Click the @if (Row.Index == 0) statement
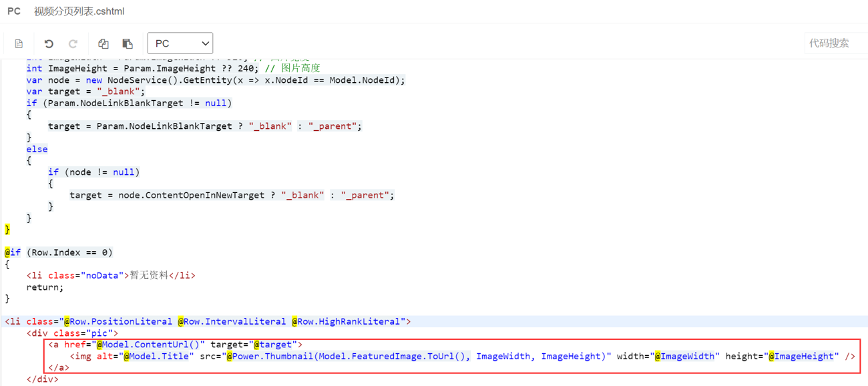868x386 pixels. pos(59,252)
